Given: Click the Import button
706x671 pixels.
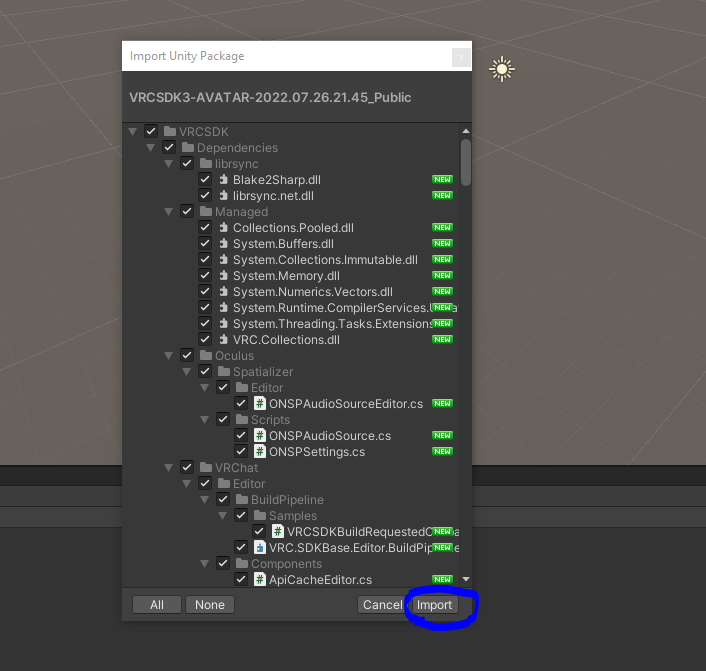Looking at the screenshot, I should coord(434,605).
